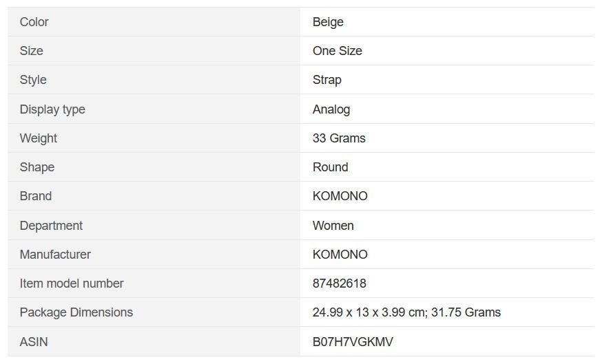The width and height of the screenshot is (611, 364).
Task: Click the Size label cell
Action: click(32, 51)
